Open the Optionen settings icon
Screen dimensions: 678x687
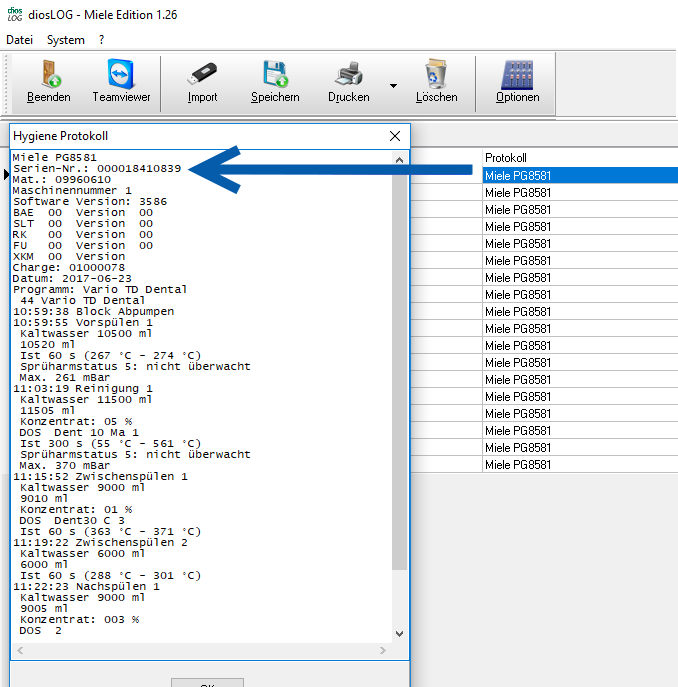click(x=518, y=76)
